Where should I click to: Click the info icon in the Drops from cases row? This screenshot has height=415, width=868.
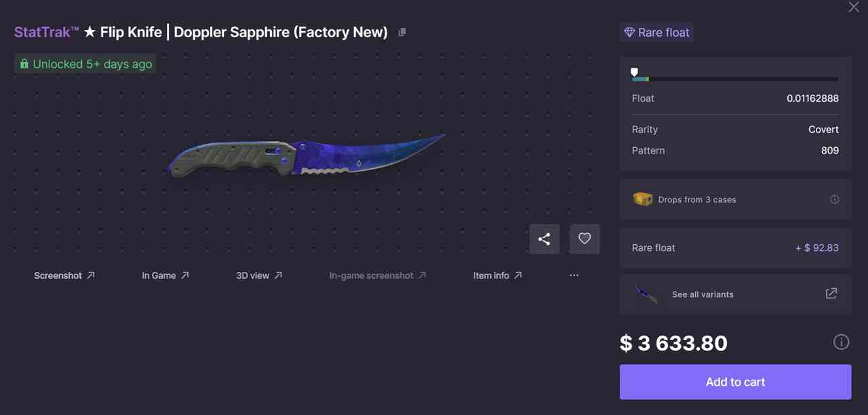pos(835,199)
